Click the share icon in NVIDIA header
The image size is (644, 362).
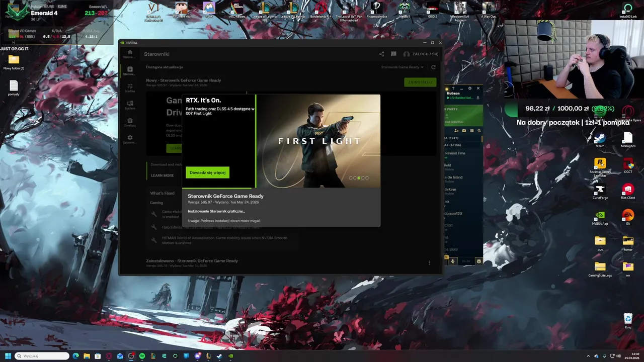(x=381, y=54)
